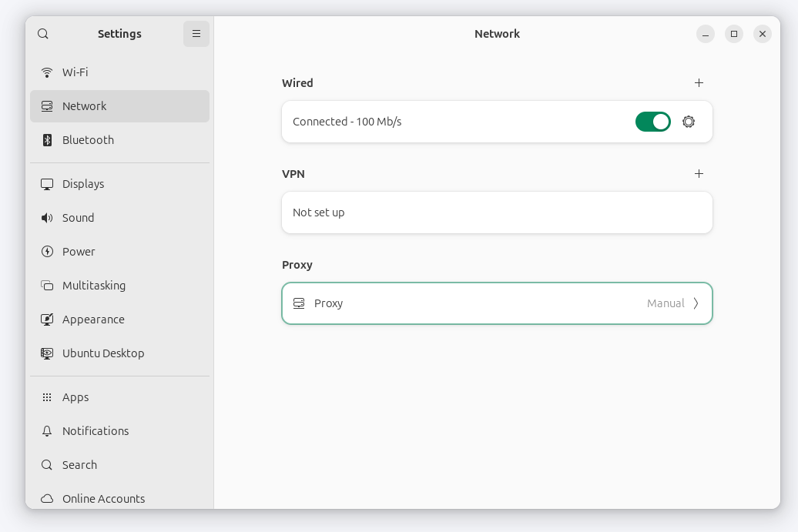Click the VPN section heading
The height and width of the screenshot is (532, 798).
(x=293, y=174)
